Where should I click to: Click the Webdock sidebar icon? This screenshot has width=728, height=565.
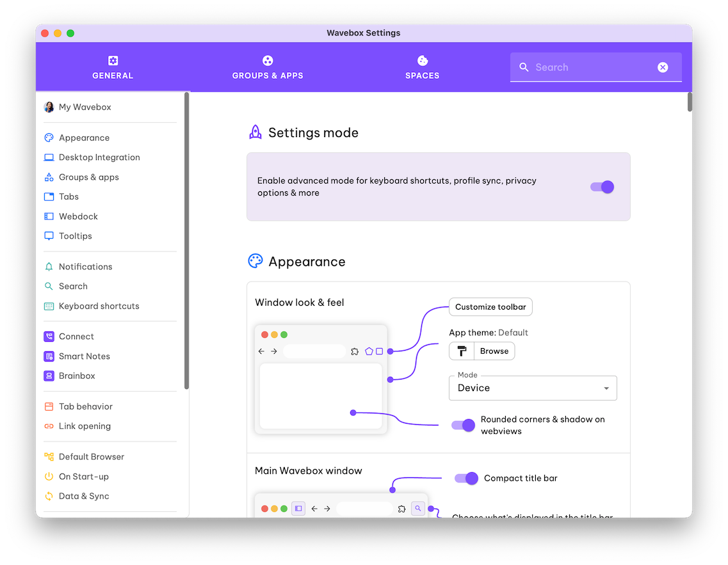click(x=49, y=216)
